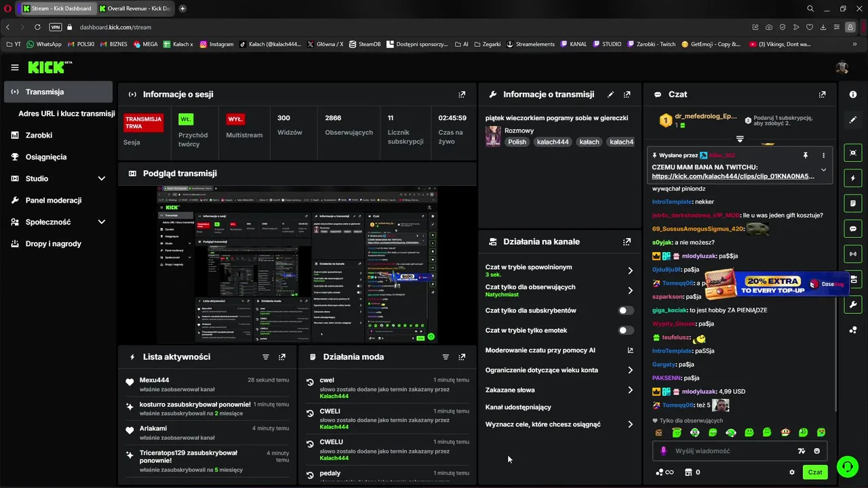868x488 pixels.
Task: Click the lightning bolt icon in the right sidebar
Action: 853,178
